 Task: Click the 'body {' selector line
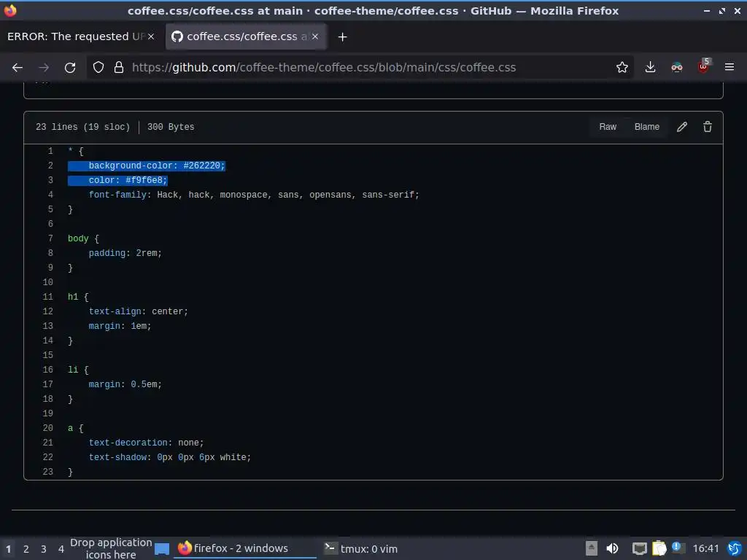point(83,238)
